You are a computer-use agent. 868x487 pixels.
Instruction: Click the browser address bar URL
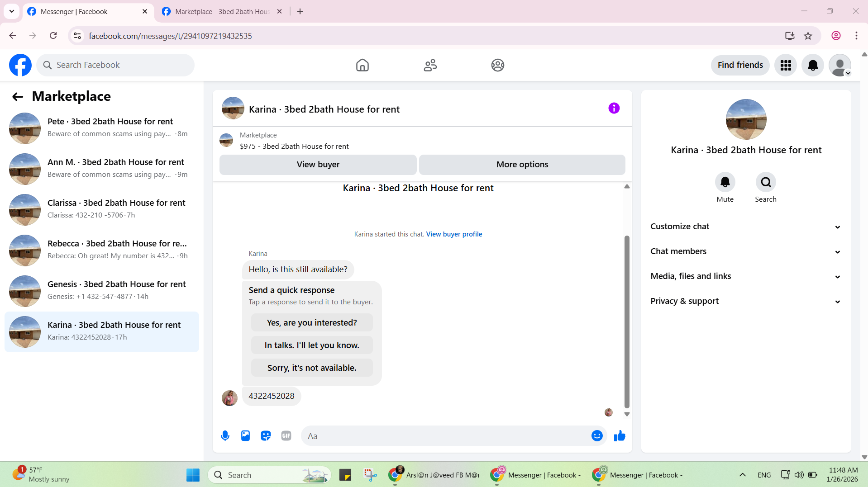coord(170,36)
